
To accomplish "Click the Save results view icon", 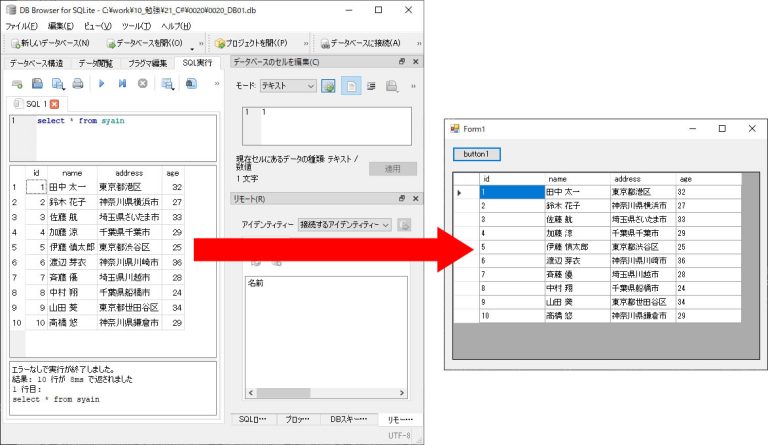I will (x=166, y=84).
